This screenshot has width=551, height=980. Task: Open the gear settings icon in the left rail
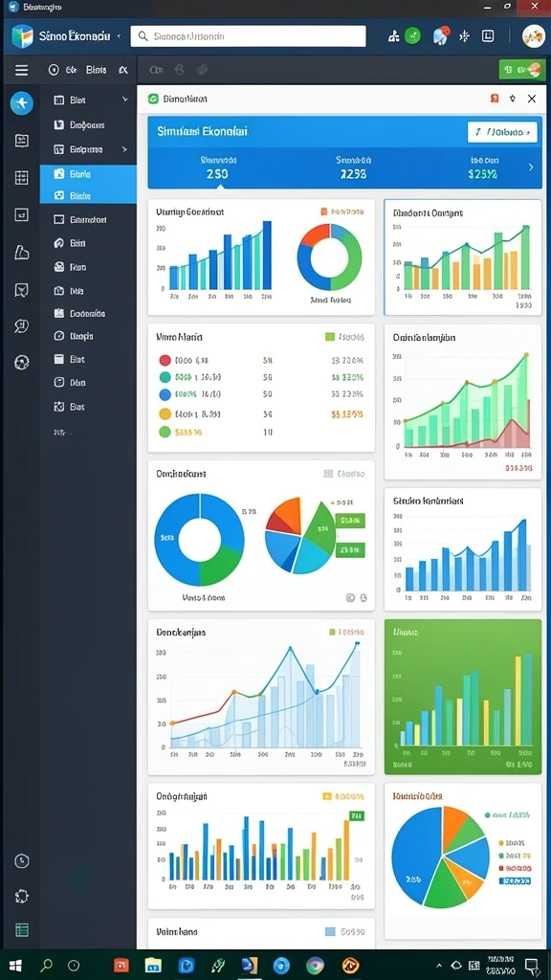(x=21, y=896)
